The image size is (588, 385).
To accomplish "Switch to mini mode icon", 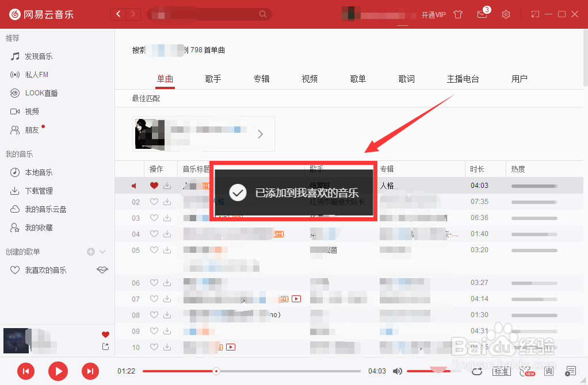I will point(535,14).
